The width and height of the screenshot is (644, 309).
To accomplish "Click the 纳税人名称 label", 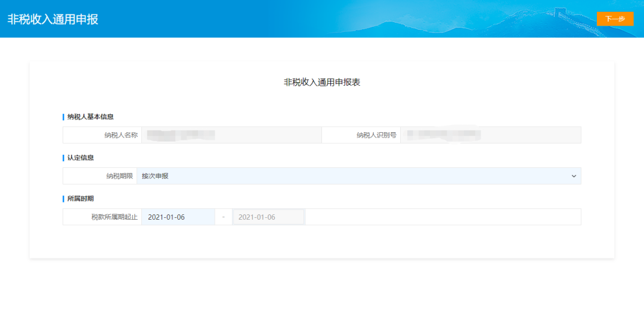I will (x=120, y=135).
